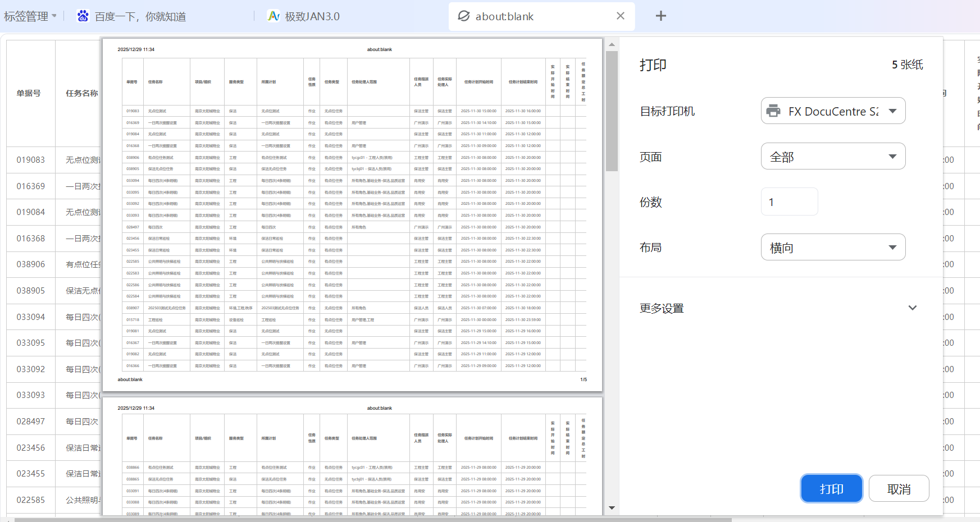This screenshot has height=522, width=980.
Task: Open a new tab with the plus button
Action: click(x=661, y=16)
